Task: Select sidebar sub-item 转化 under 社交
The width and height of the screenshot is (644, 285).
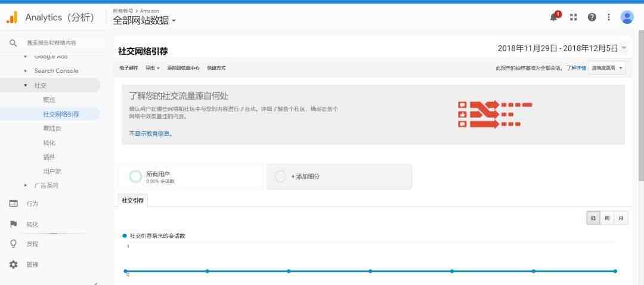Action: [x=49, y=143]
